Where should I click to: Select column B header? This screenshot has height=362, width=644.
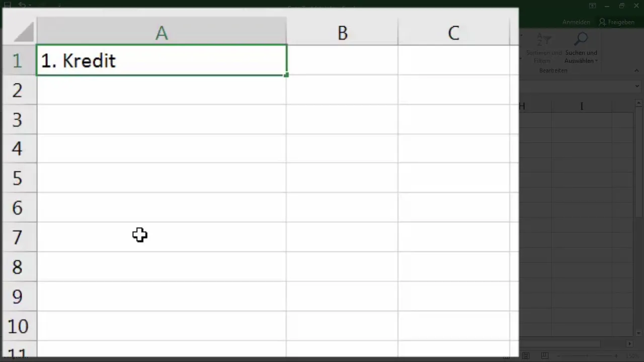pos(342,33)
